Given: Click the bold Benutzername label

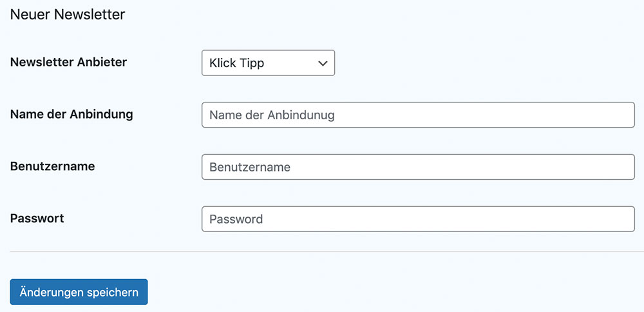Looking at the screenshot, I should tap(52, 166).
